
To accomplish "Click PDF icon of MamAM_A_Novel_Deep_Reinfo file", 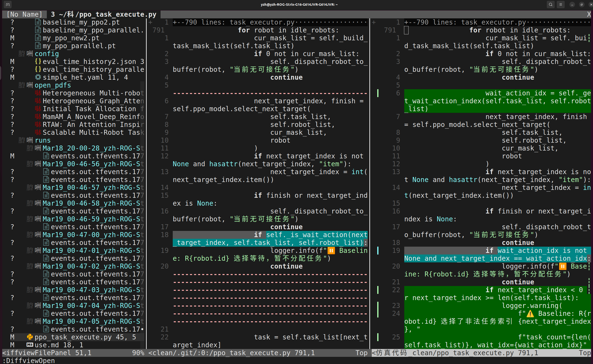I will click(38, 116).
